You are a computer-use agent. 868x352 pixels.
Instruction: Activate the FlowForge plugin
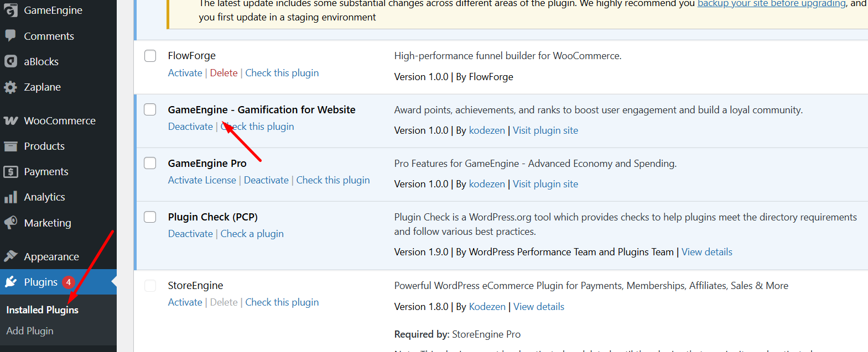coord(185,73)
